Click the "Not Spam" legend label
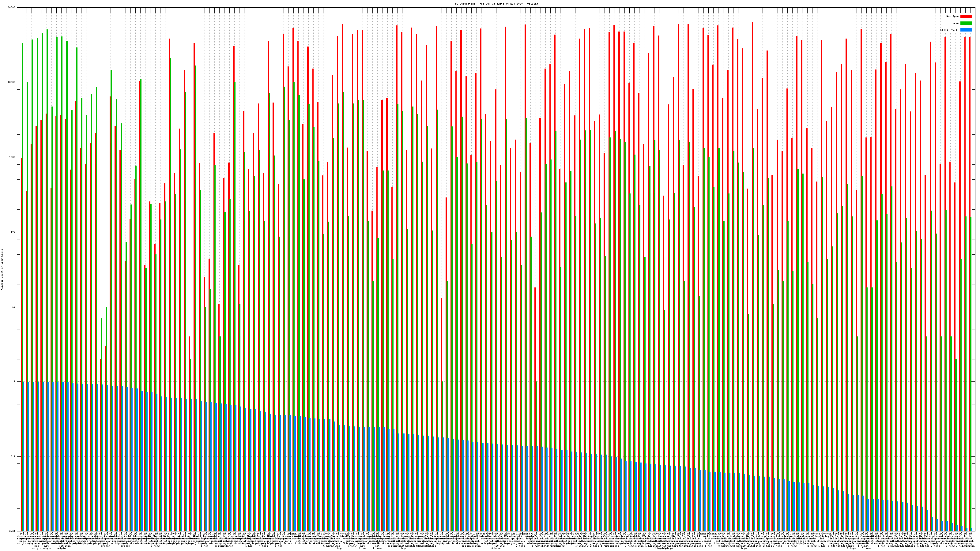This screenshot has height=551, width=980. tap(953, 16)
